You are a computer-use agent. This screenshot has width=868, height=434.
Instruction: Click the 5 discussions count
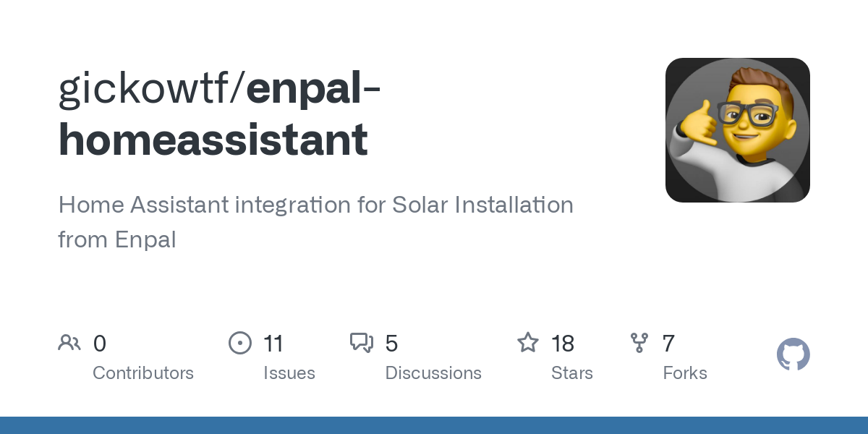(391, 343)
